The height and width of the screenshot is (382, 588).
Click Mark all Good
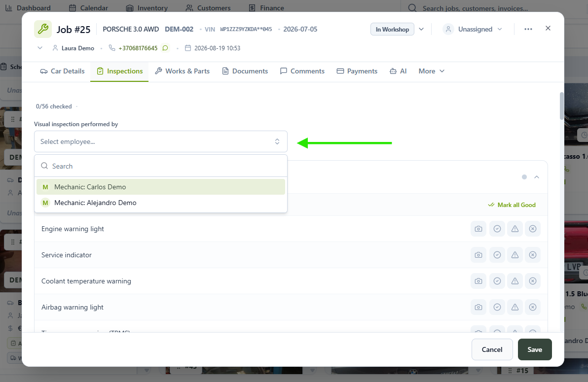click(512, 205)
